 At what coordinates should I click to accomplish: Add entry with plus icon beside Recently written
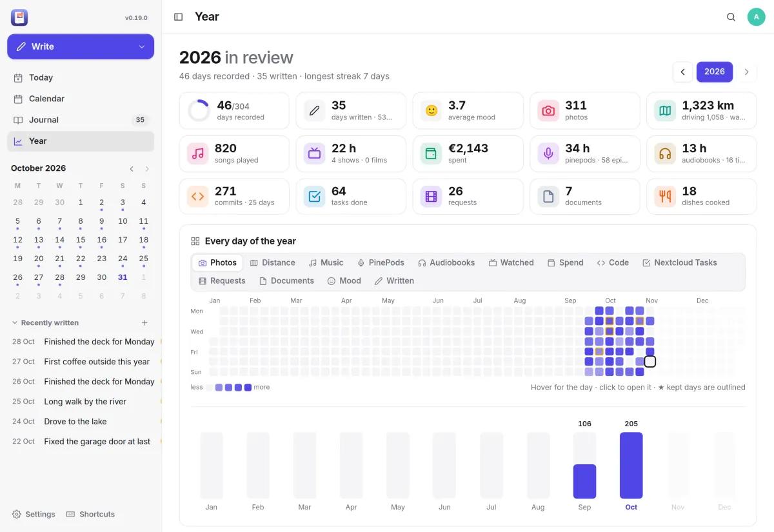(144, 323)
